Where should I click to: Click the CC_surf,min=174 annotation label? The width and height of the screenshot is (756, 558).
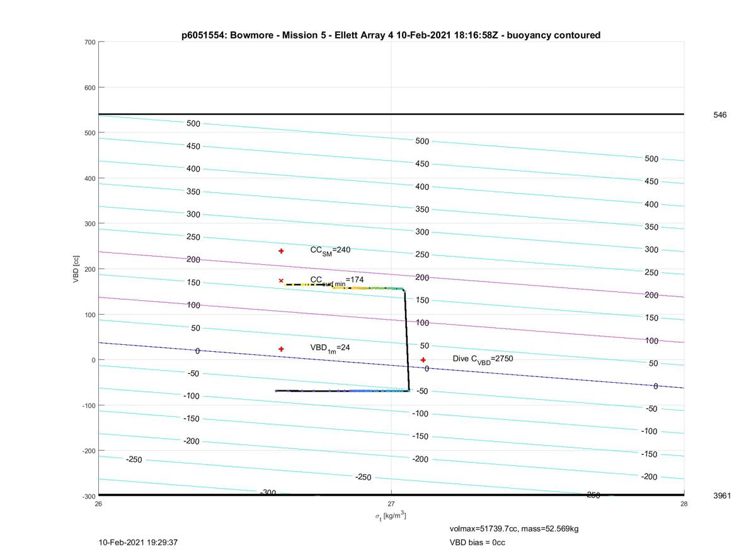pos(336,281)
